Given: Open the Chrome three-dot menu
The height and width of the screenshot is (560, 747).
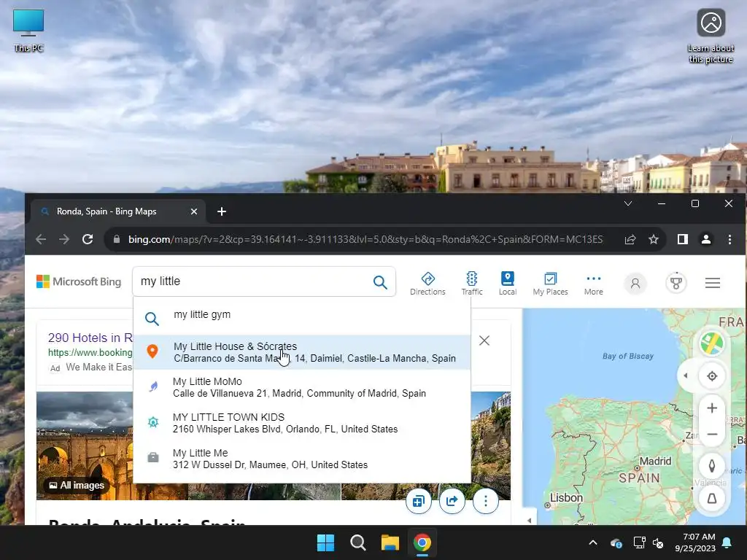Looking at the screenshot, I should [x=729, y=239].
